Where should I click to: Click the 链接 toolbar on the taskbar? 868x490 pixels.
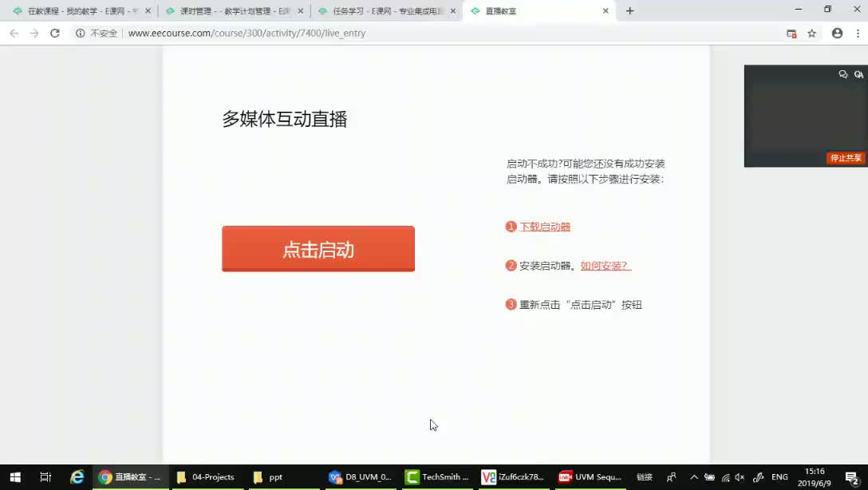pos(645,476)
